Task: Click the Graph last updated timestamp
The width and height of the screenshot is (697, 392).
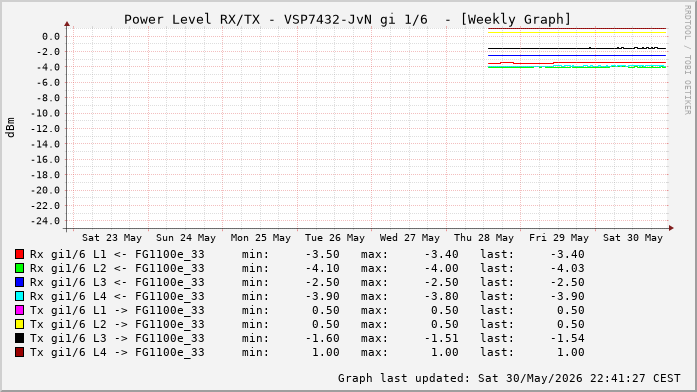Action: click(x=509, y=378)
